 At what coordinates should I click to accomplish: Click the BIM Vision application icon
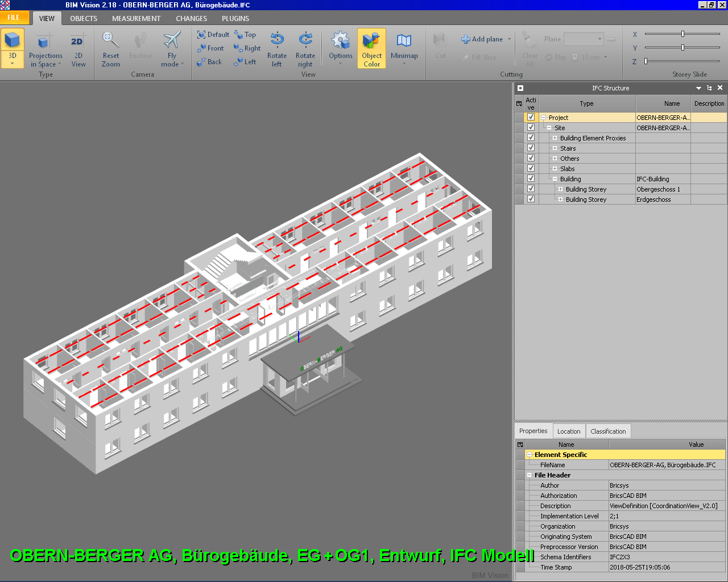(5, 5)
